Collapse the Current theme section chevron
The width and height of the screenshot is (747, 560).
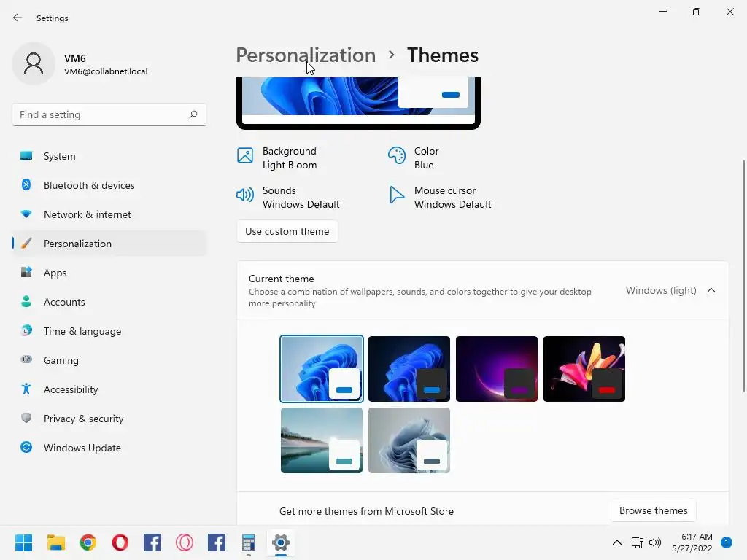[x=711, y=290]
